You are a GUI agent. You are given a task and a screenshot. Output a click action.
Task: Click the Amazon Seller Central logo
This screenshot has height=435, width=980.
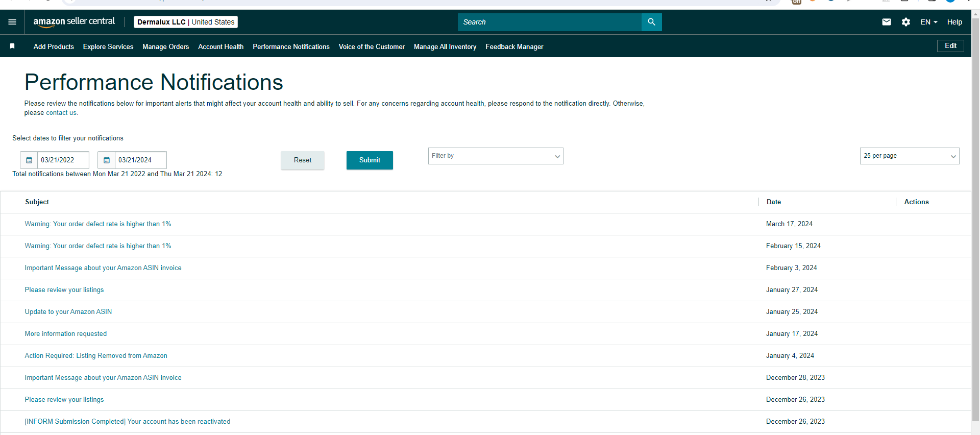[74, 22]
